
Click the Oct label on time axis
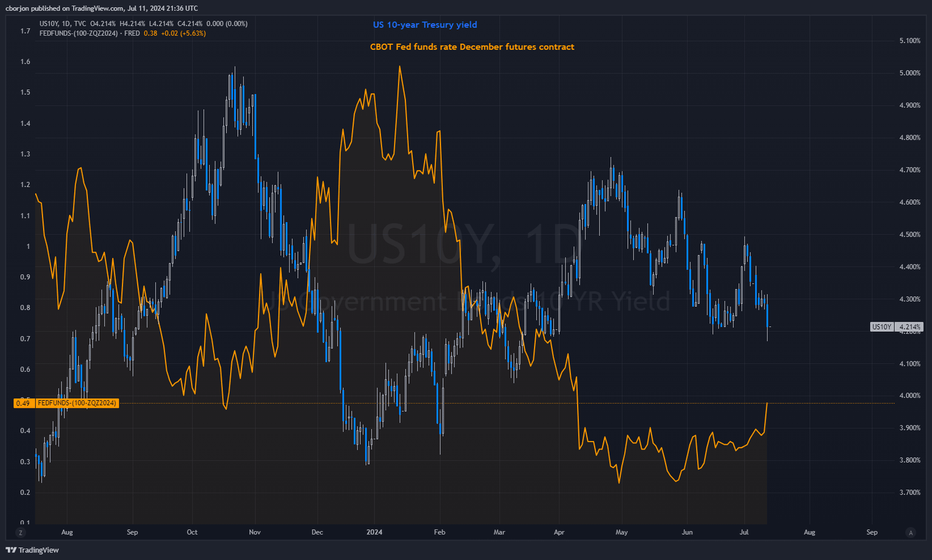click(x=192, y=532)
